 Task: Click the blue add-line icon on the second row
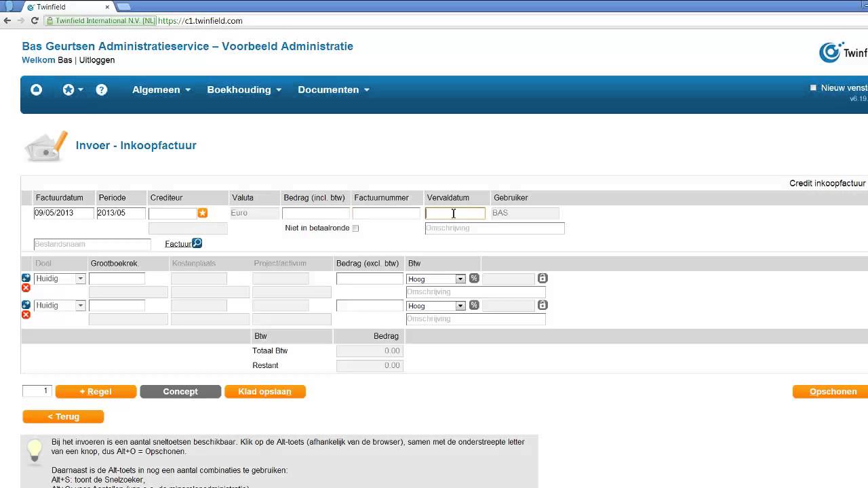coord(26,305)
